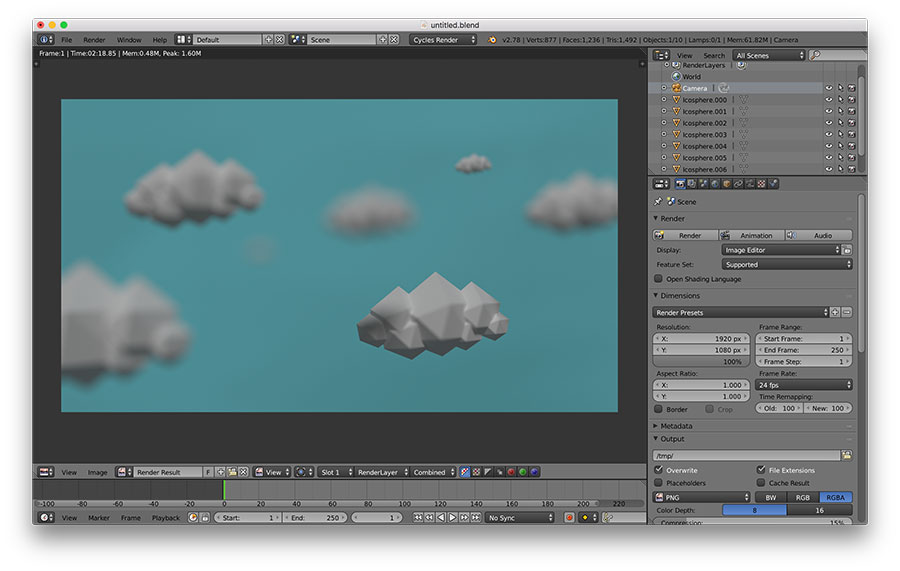The image size is (900, 571).
Task: Play the animation forward
Action: [x=452, y=518]
